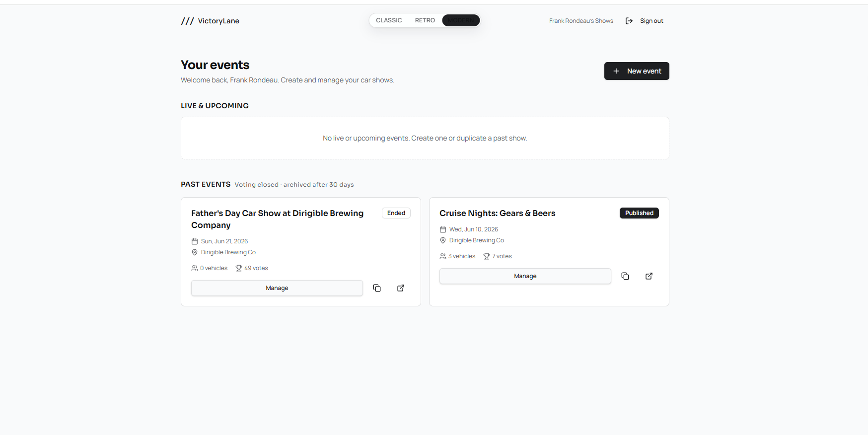Click the trophy icon beside 49 votes

tap(239, 268)
